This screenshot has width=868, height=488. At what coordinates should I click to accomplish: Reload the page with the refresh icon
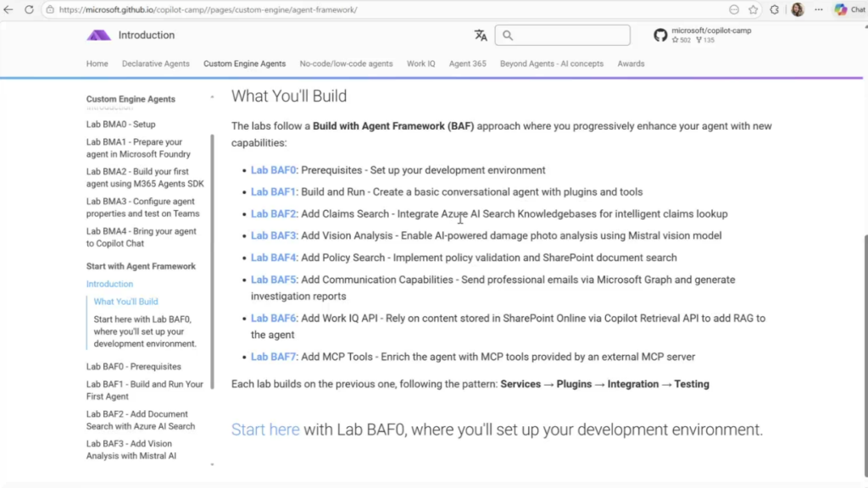tap(29, 9)
